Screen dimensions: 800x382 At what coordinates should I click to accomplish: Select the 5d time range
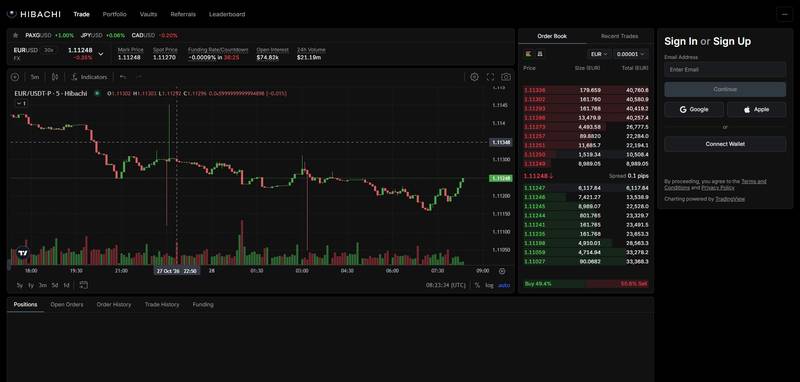coord(55,285)
